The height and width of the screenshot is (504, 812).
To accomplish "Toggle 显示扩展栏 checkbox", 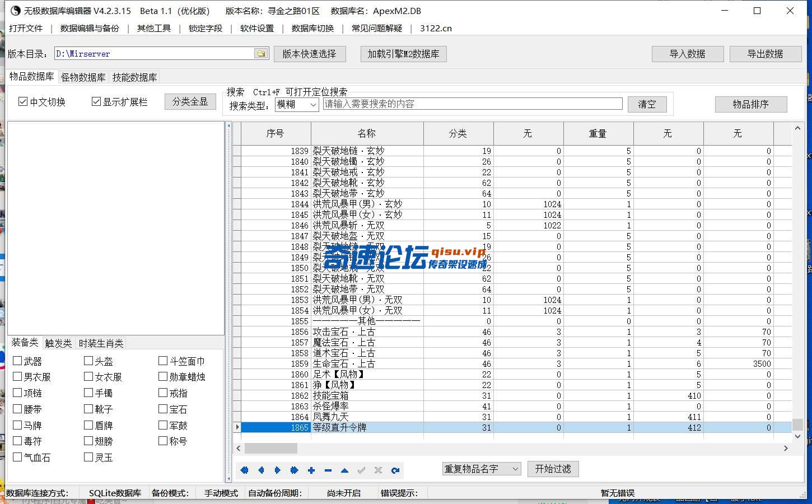I will (x=96, y=101).
